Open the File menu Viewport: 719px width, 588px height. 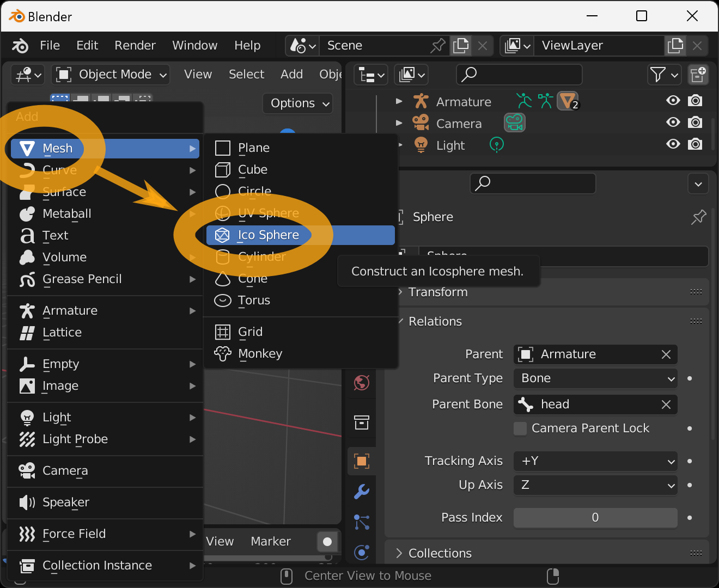click(x=50, y=46)
